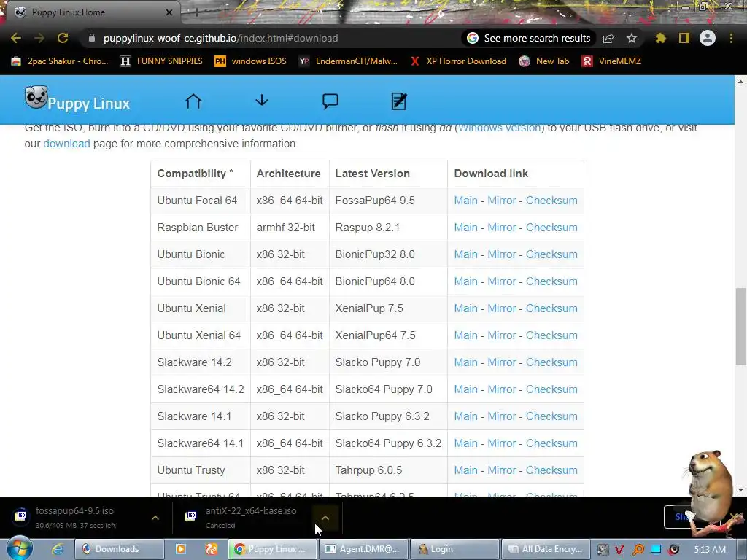
Task: Switch to Login taskbar window
Action: pyautogui.click(x=454, y=549)
